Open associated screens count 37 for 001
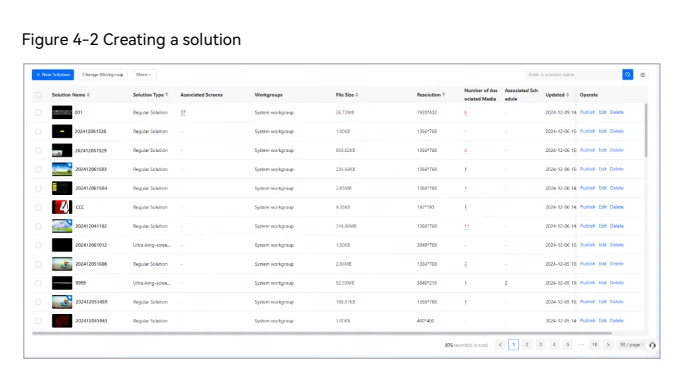 pyautogui.click(x=183, y=113)
